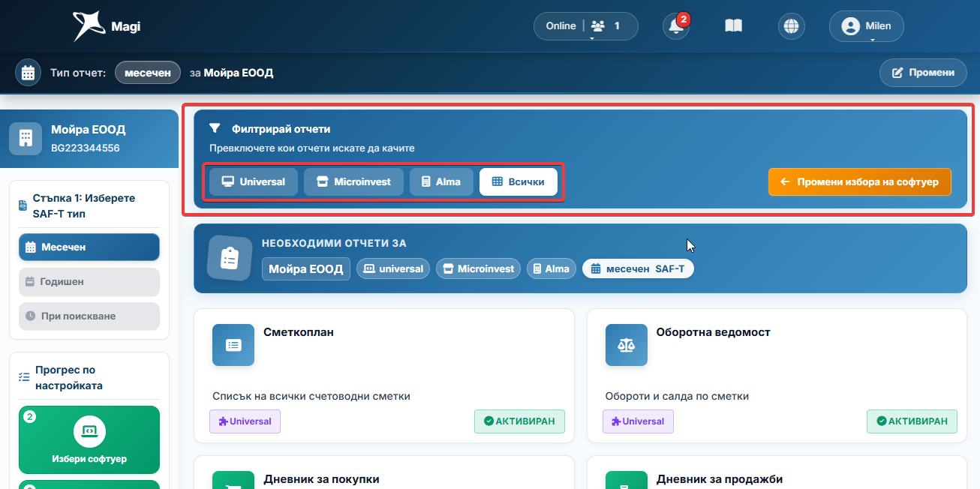The image size is (980, 489).
Task: Filter reports by Alma
Action: [x=441, y=181]
